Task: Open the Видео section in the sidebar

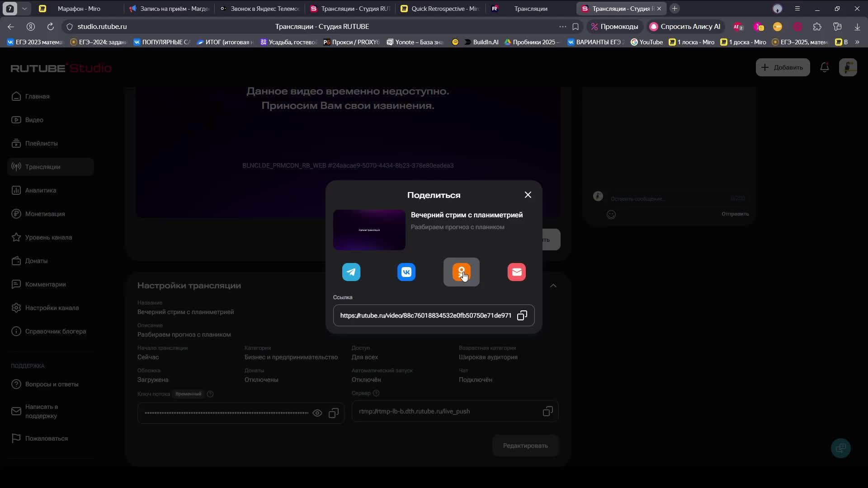Action: tap(51, 120)
